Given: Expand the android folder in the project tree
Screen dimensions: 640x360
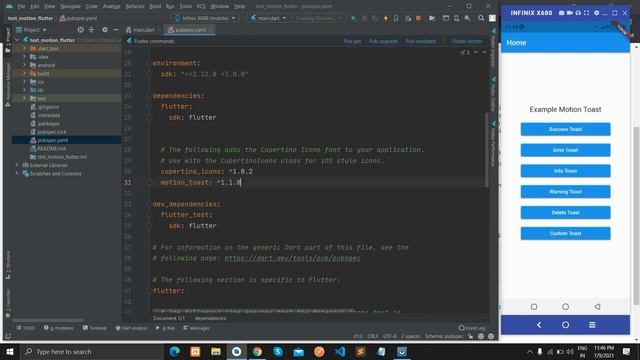Looking at the screenshot, I should pos(24,65).
